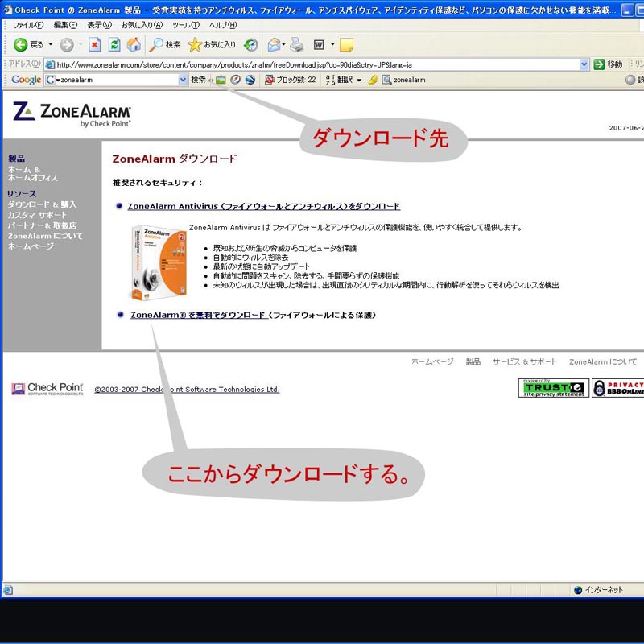Open the History clock icon
This screenshot has height=644, width=644.
pyautogui.click(x=250, y=45)
